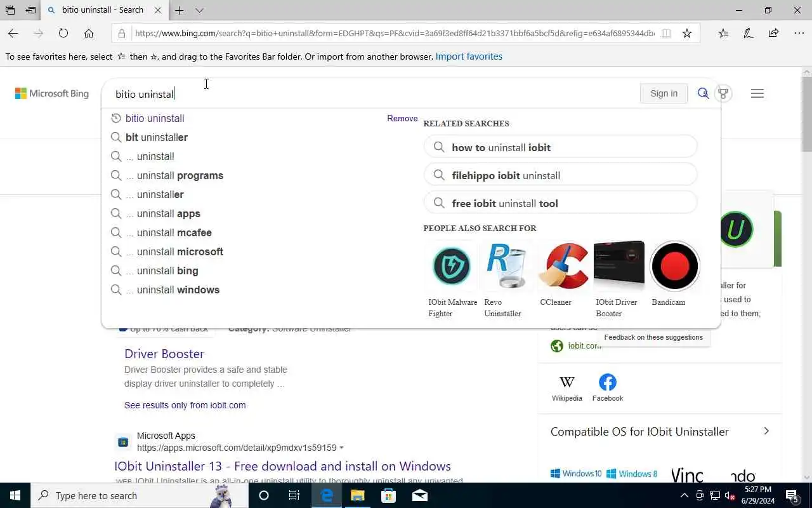The image size is (812, 508).
Task: Select the 'bitio uninstall - Search' tab
Action: 104,10
